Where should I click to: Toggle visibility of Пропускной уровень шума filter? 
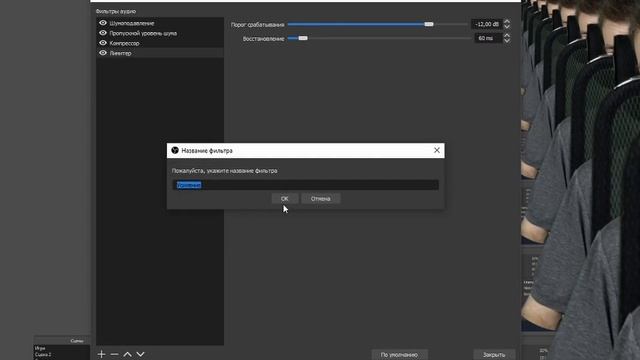tap(103, 33)
